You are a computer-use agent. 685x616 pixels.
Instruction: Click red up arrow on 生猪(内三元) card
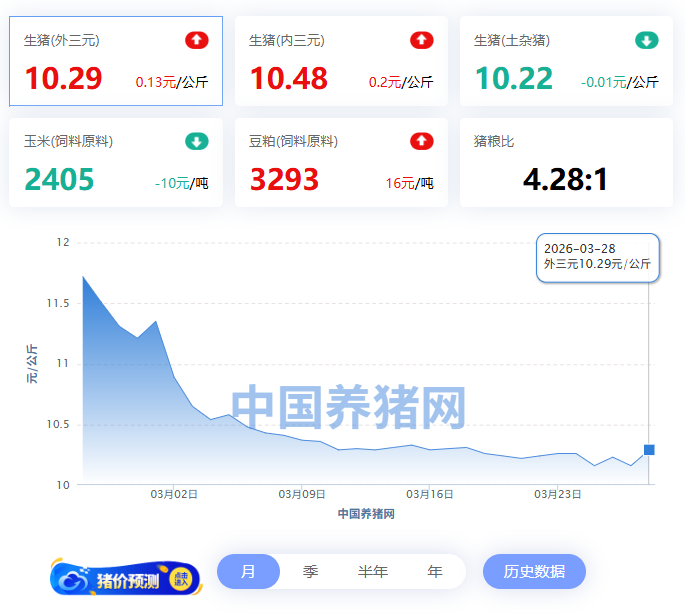click(422, 41)
